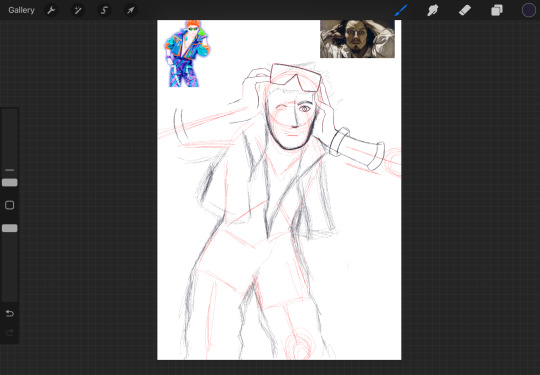This screenshot has width=540, height=375.
Task: Select the Eraser tool
Action: pyautogui.click(x=465, y=10)
